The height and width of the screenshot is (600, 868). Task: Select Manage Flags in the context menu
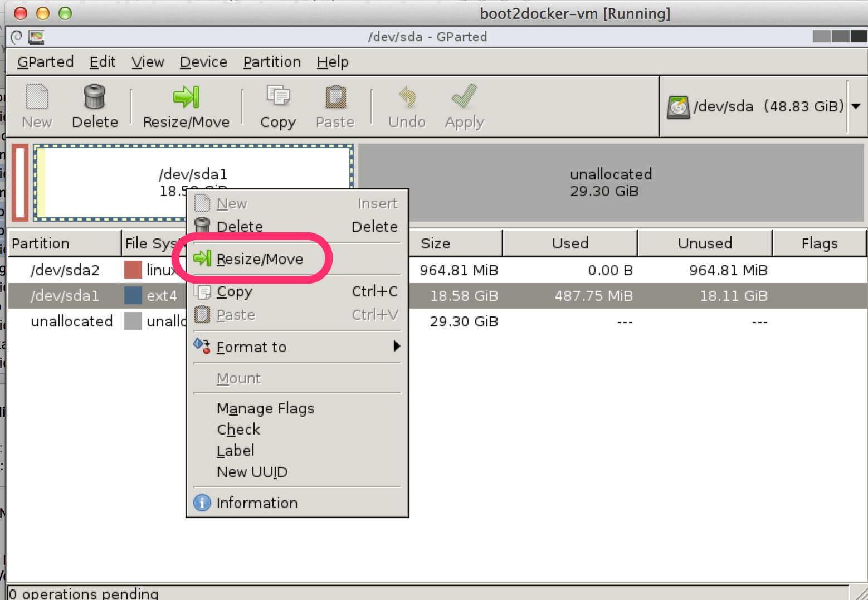point(265,408)
